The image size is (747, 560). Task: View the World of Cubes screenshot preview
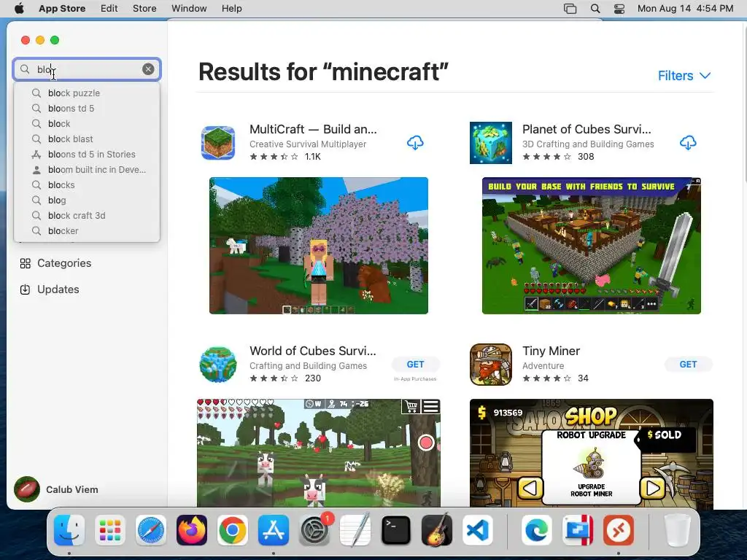(x=319, y=452)
